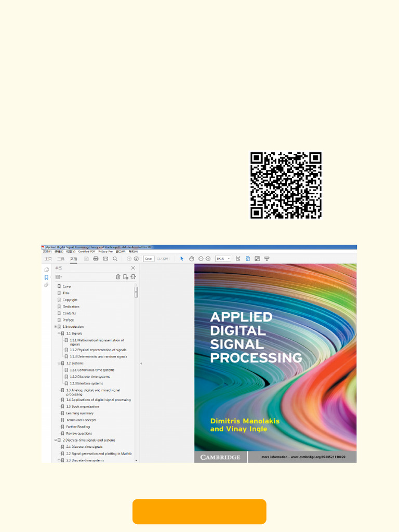The height and width of the screenshot is (532, 399).
Task: Open the 视图(V) menu
Action: click(x=71, y=252)
